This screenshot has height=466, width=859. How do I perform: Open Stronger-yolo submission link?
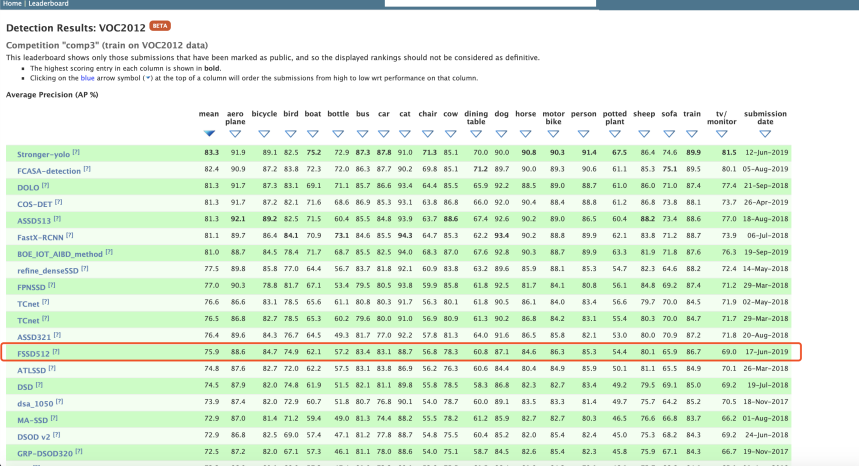tap(42, 154)
